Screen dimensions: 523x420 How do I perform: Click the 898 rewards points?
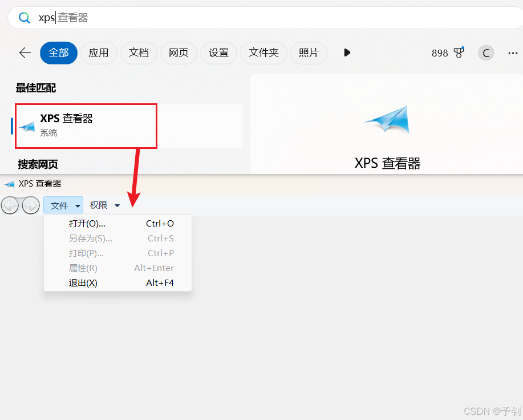[x=440, y=53]
